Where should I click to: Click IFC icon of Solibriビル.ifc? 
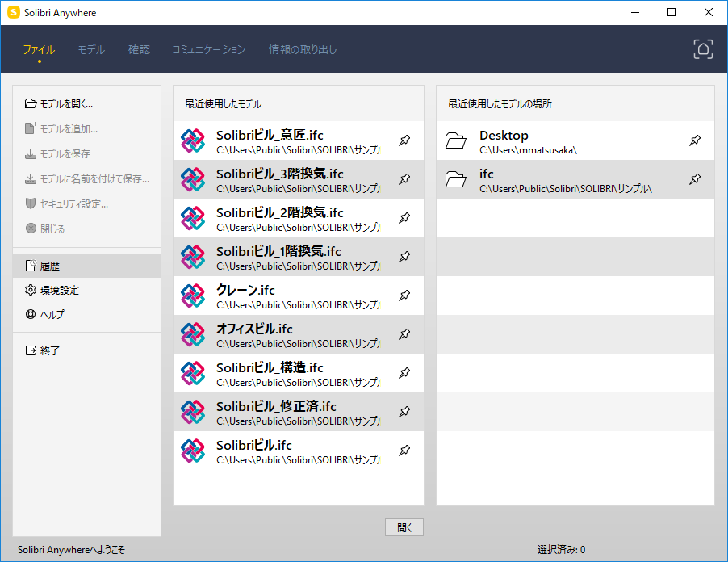[193, 451]
